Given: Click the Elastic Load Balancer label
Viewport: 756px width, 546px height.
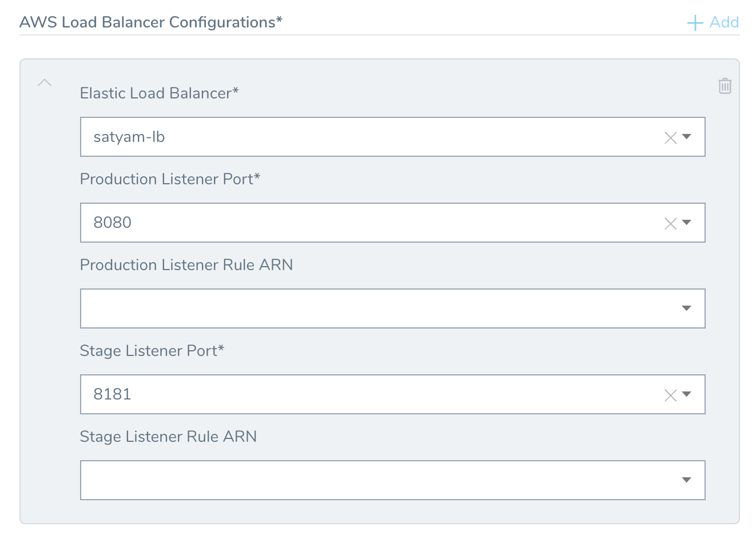Looking at the screenshot, I should pyautogui.click(x=159, y=93).
